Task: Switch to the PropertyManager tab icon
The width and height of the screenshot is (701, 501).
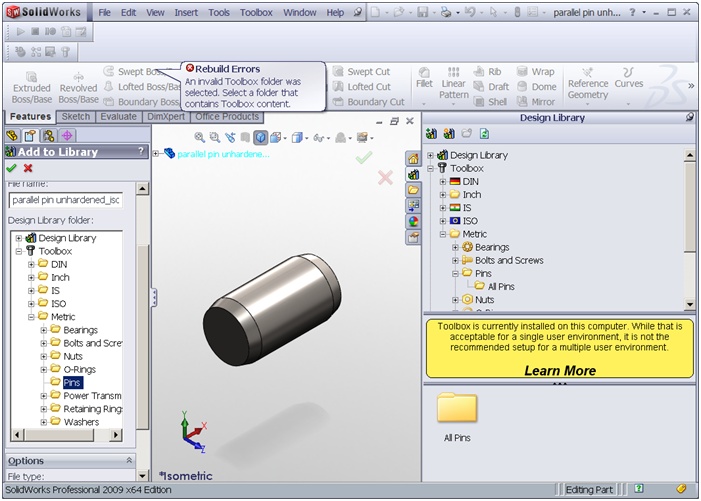Action: click(x=30, y=135)
